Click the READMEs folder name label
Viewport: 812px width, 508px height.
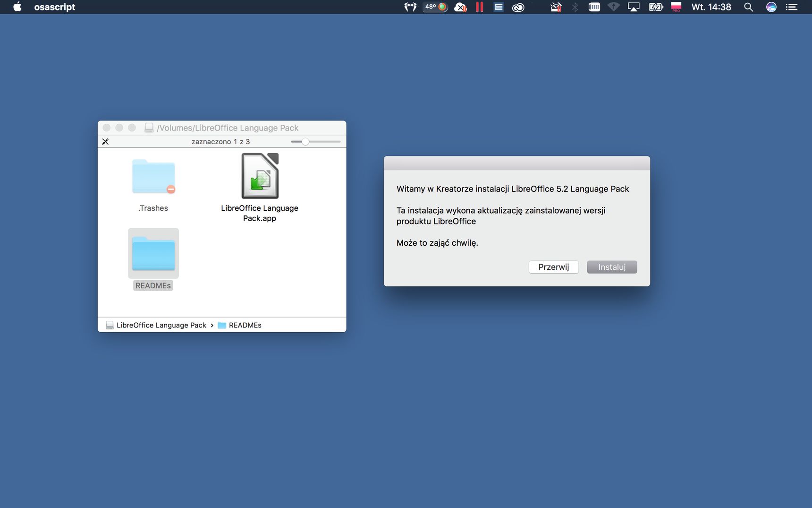[x=153, y=285]
